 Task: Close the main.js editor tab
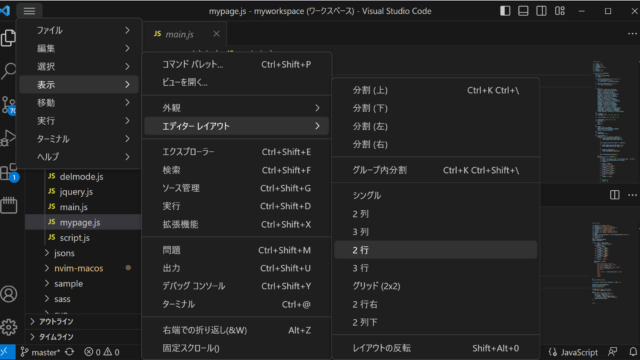pyautogui.click(x=216, y=34)
